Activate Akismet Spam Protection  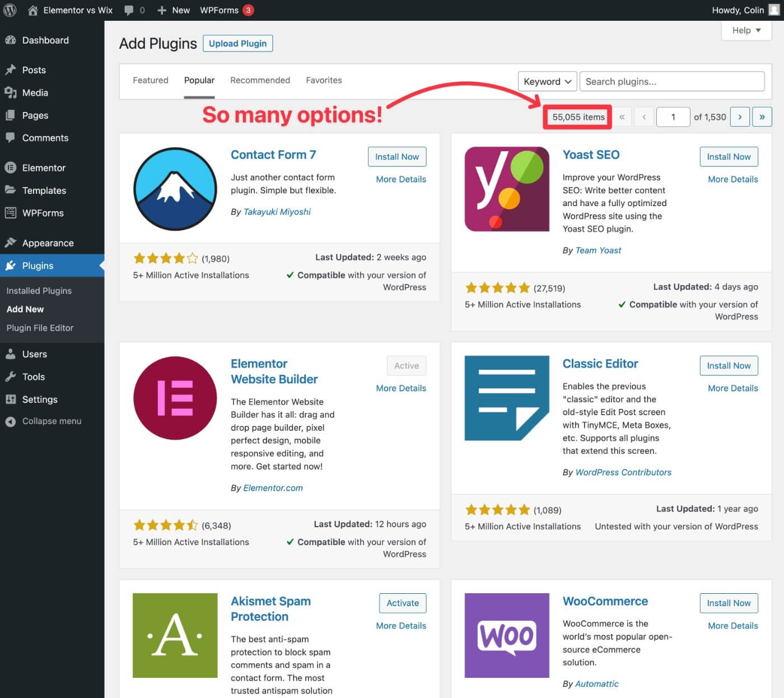coord(403,603)
